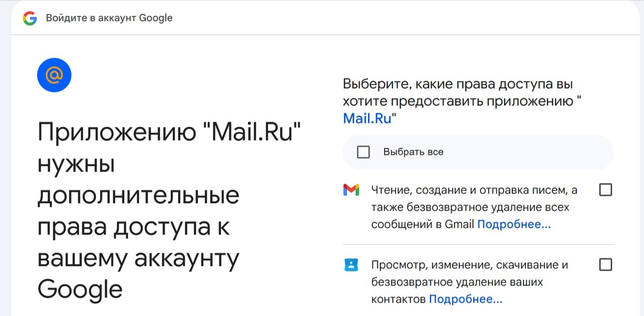
Task: Click the "Войдите в аккаунт Google" header title
Action: point(109,19)
